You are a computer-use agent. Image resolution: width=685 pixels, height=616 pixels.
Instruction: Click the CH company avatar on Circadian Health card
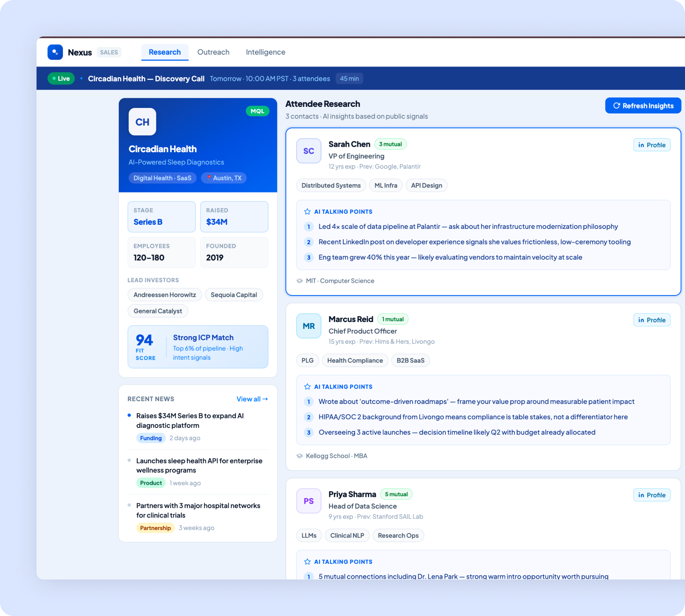coord(142,122)
